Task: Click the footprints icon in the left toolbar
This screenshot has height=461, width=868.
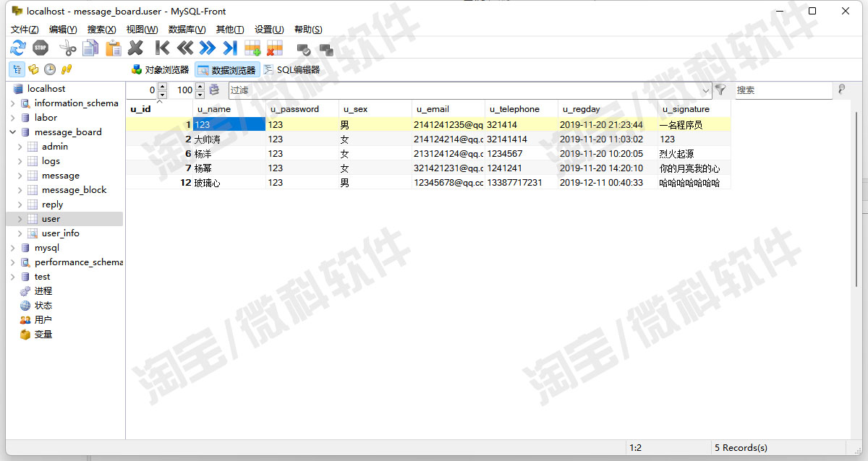Action: coord(67,69)
